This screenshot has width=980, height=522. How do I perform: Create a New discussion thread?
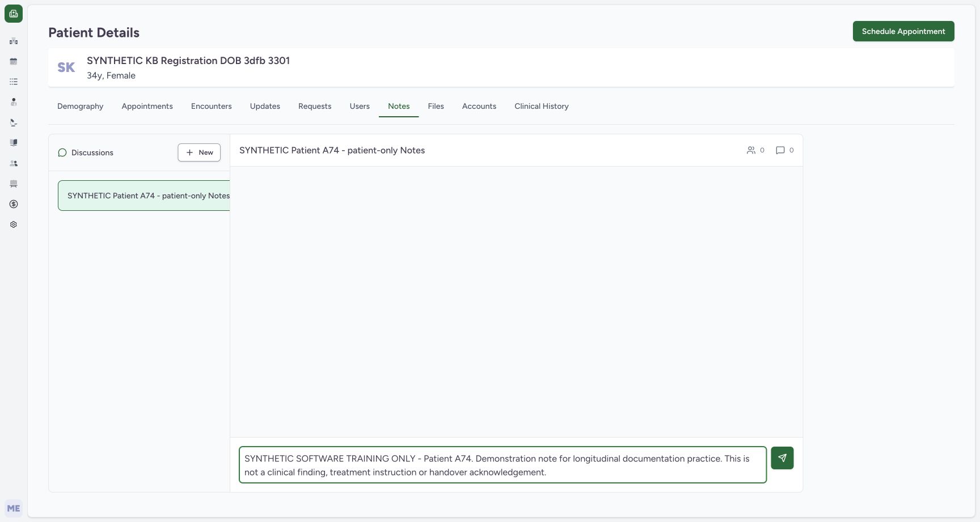click(x=199, y=152)
